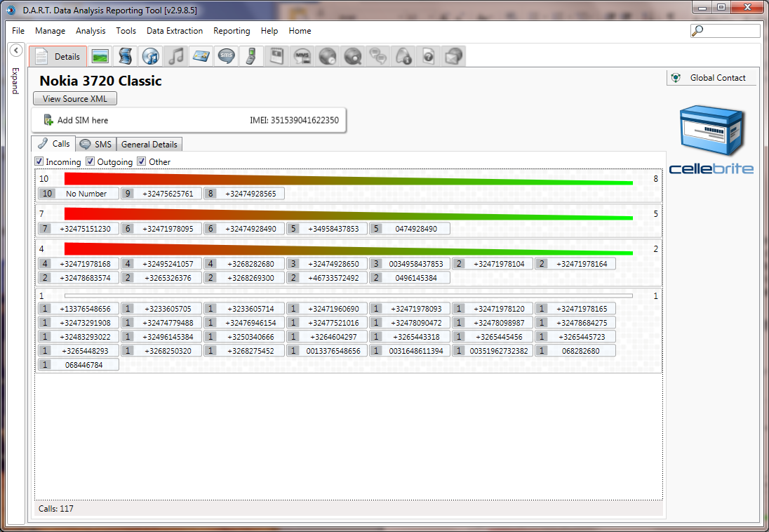Open the Images tab with landscape icon
The height and width of the screenshot is (532, 769).
[100, 56]
